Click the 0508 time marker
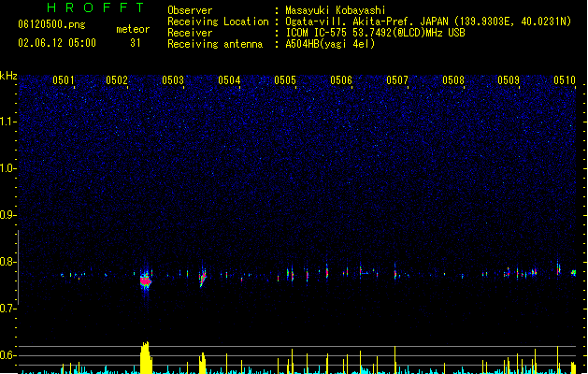This screenshot has width=588, height=374. pyautogui.click(x=453, y=80)
